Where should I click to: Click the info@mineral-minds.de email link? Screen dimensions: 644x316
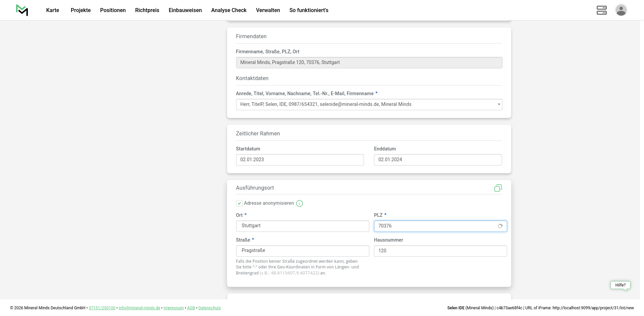pos(139,308)
